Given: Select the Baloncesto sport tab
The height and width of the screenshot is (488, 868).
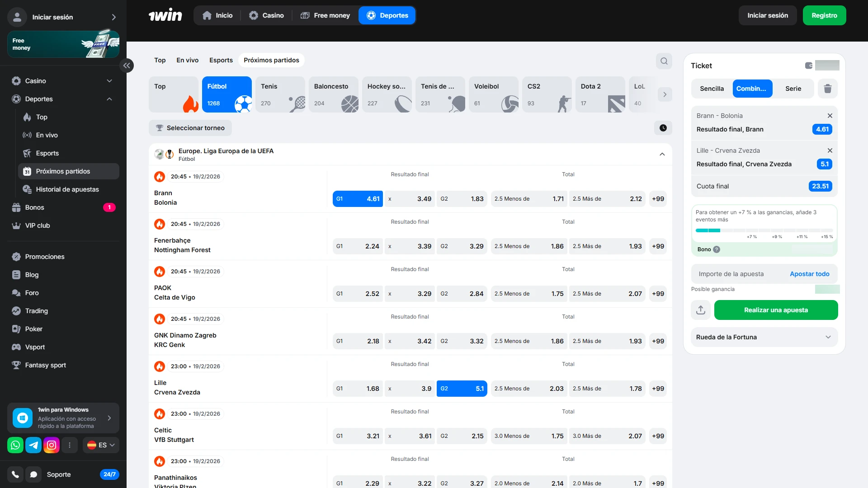Looking at the screenshot, I should tap(334, 94).
